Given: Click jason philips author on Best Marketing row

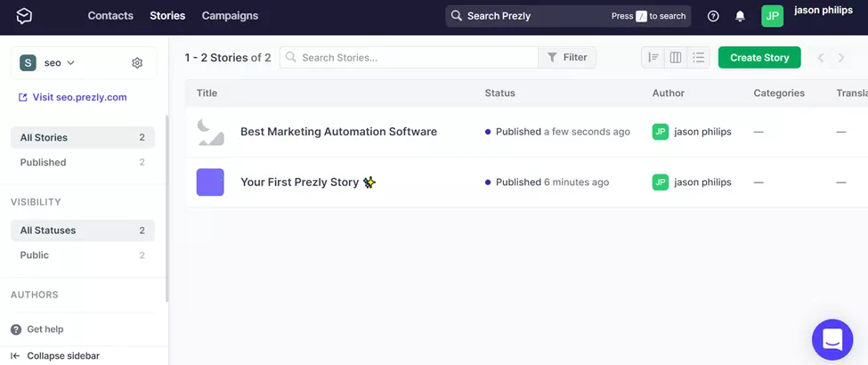Looking at the screenshot, I should click(692, 132).
